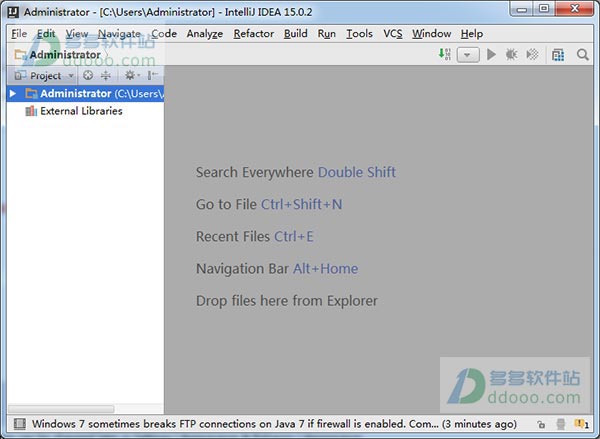Click the status bar lock icon

click(x=541, y=424)
